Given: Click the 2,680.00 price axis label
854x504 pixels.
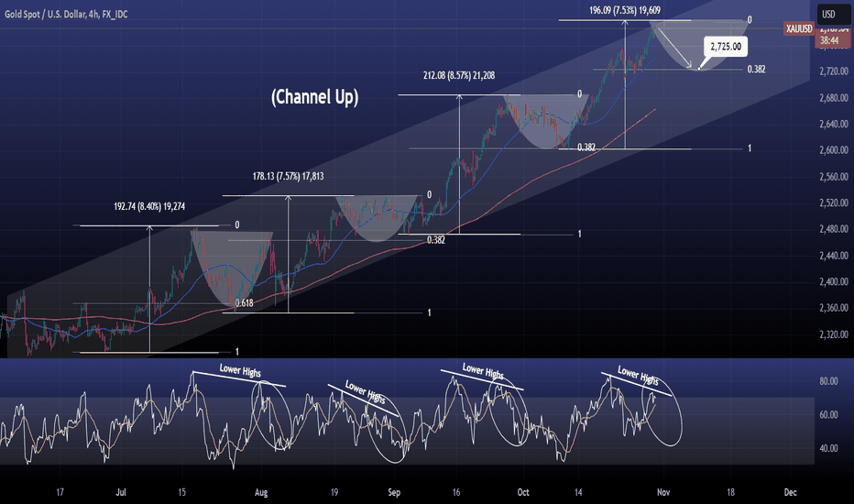Looking at the screenshot, I should [833, 98].
